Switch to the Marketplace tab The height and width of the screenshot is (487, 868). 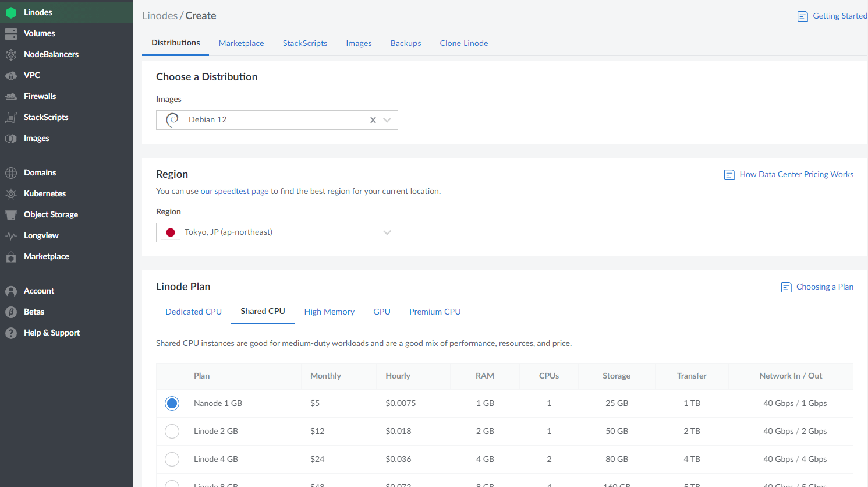[x=241, y=43]
